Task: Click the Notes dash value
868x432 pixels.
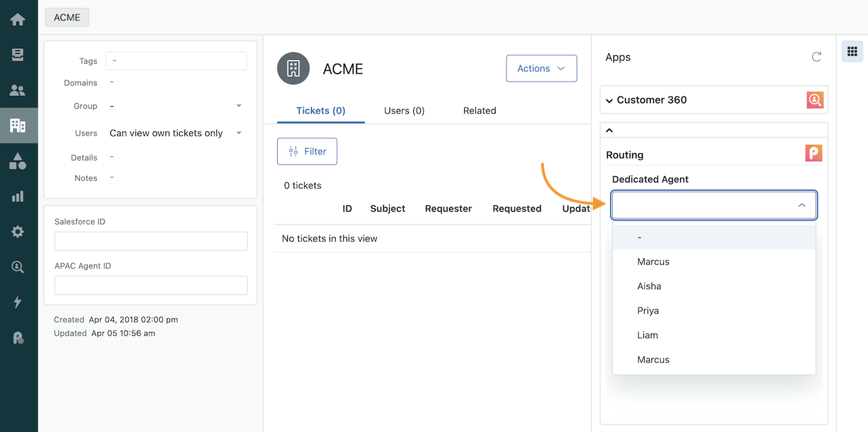Action: pos(112,178)
